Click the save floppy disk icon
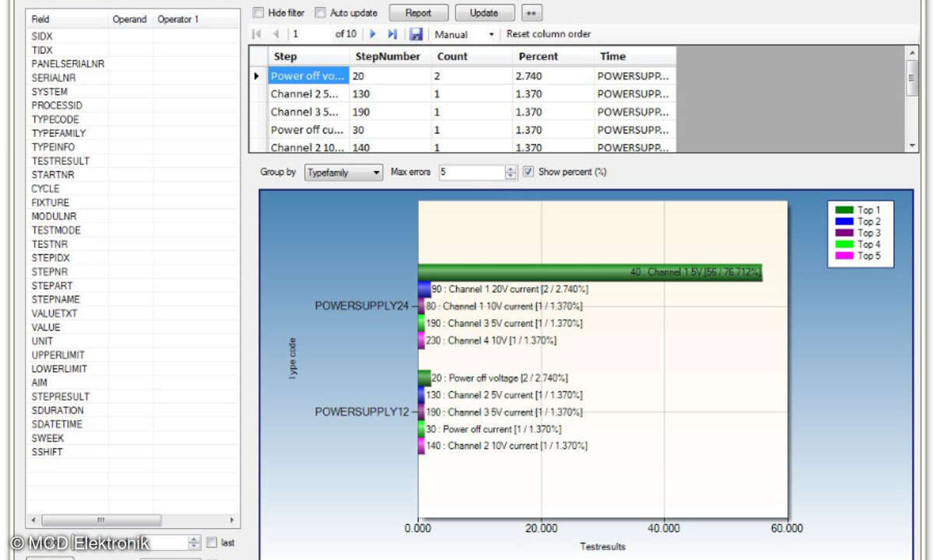Image resolution: width=934 pixels, height=560 pixels. click(416, 34)
